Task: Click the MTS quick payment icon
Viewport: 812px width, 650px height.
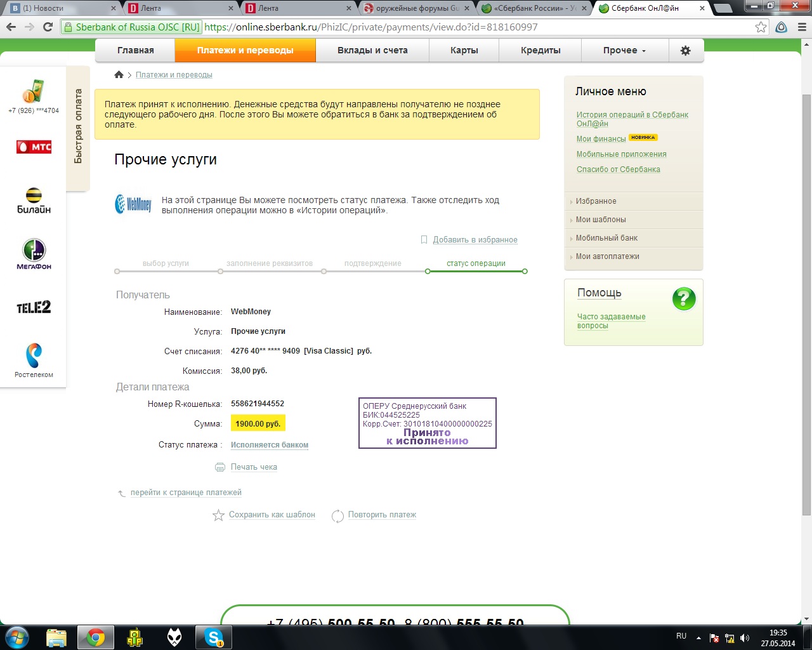Action: pyautogui.click(x=34, y=147)
